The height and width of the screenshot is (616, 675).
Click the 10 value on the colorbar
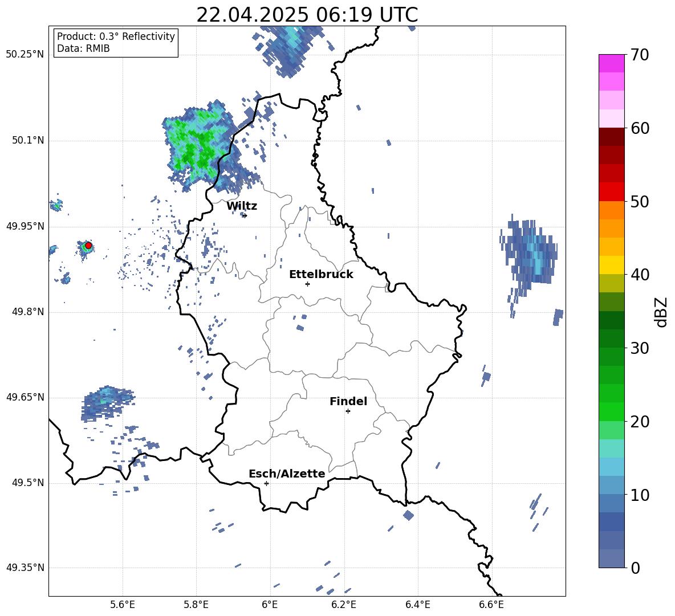[x=640, y=495]
